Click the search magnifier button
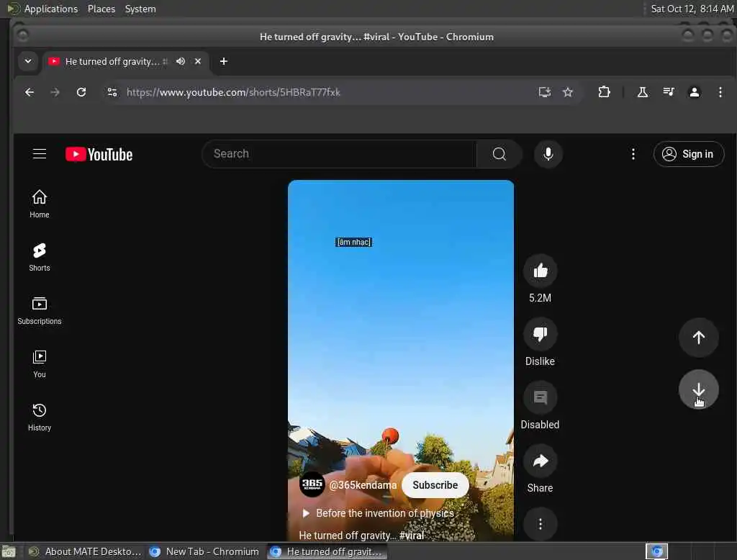 [x=499, y=154]
